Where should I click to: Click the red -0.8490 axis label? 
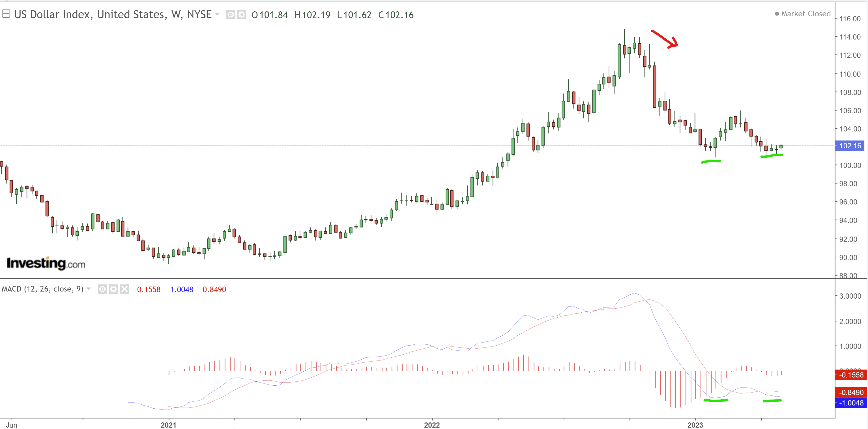point(851,392)
